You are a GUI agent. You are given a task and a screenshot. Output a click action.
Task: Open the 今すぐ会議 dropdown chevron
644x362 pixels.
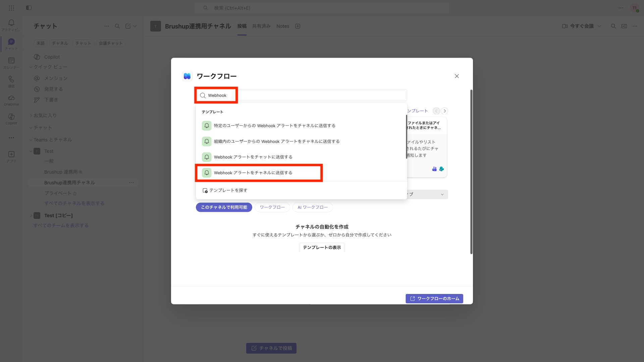tap(599, 26)
